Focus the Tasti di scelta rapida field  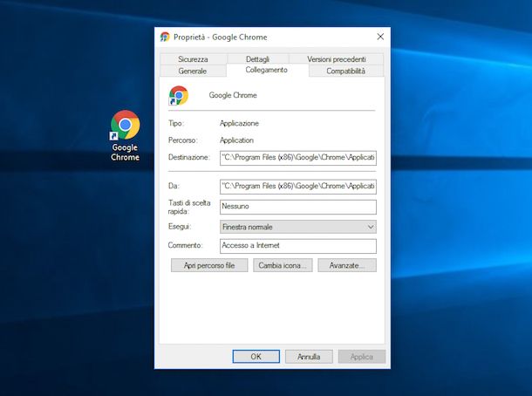pos(298,207)
